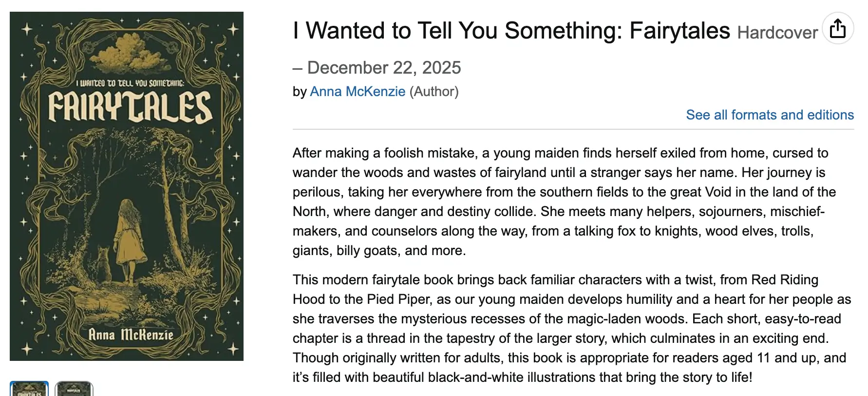Select the second book image thumbnail
Screen dimensions: 868x396
pos(74,389)
